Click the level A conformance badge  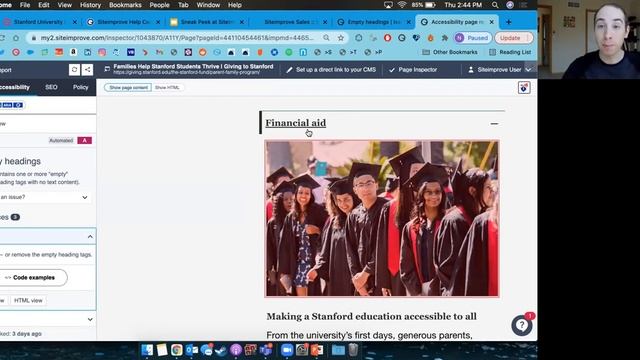pos(84,140)
